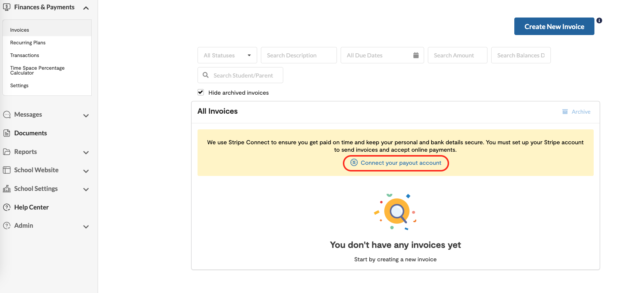Click the Search Balances Due field
Image resolution: width=644 pixels, height=293 pixels.
[521, 55]
